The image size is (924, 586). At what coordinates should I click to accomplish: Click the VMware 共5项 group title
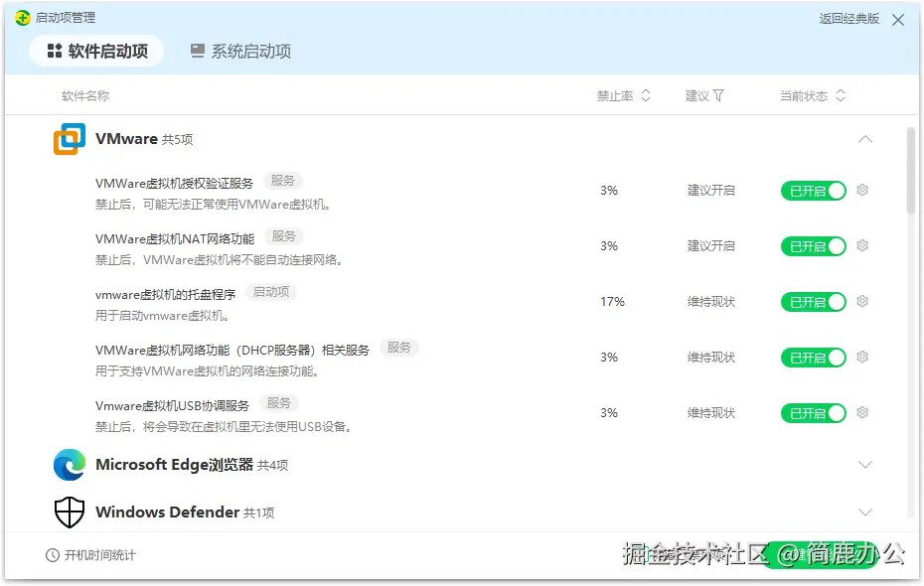click(x=144, y=139)
